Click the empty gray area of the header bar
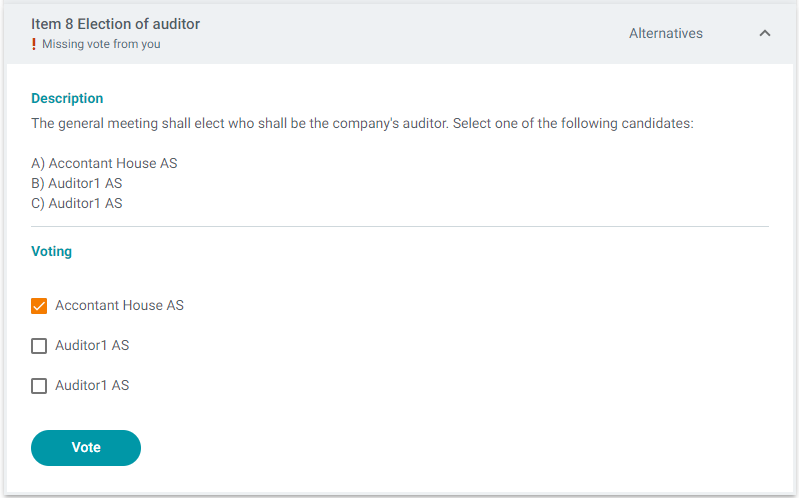The image size is (799, 498). pyautogui.click(x=408, y=33)
